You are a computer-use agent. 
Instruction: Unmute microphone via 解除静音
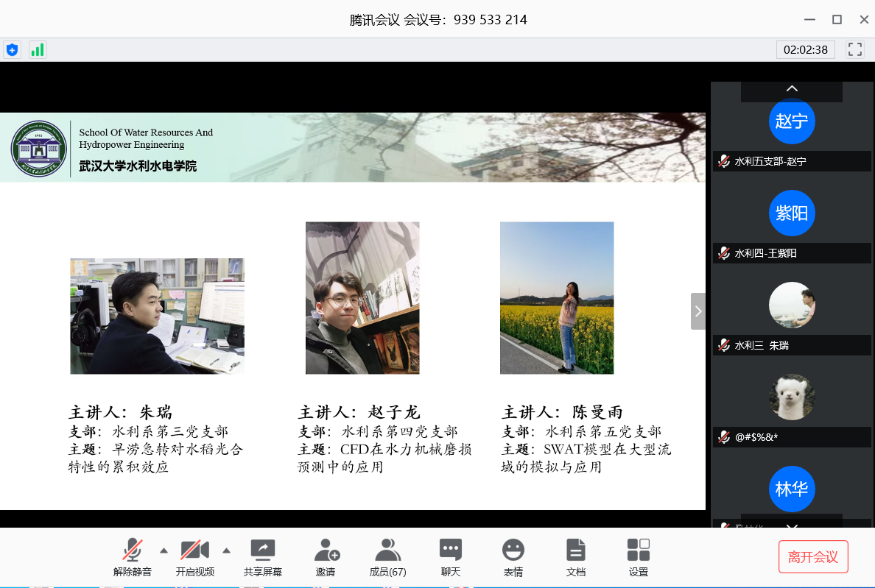coord(133,556)
